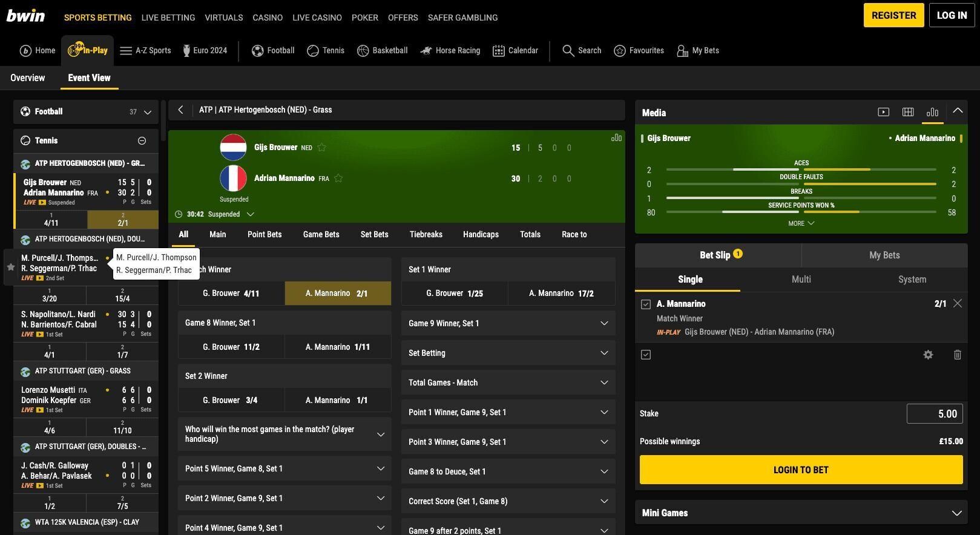Viewport: 980px width, 535px height.
Task: Select A. Mannarino 17/2 Set 1 Winner odds
Action: [x=562, y=293]
